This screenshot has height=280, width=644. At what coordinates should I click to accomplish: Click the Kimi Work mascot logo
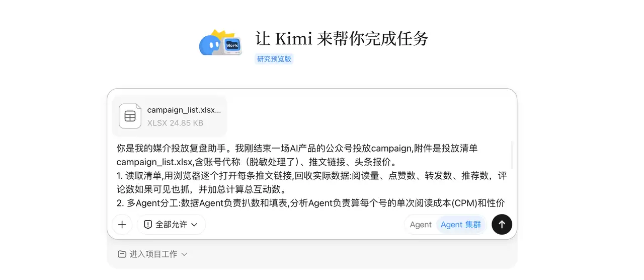pyautogui.click(x=220, y=42)
